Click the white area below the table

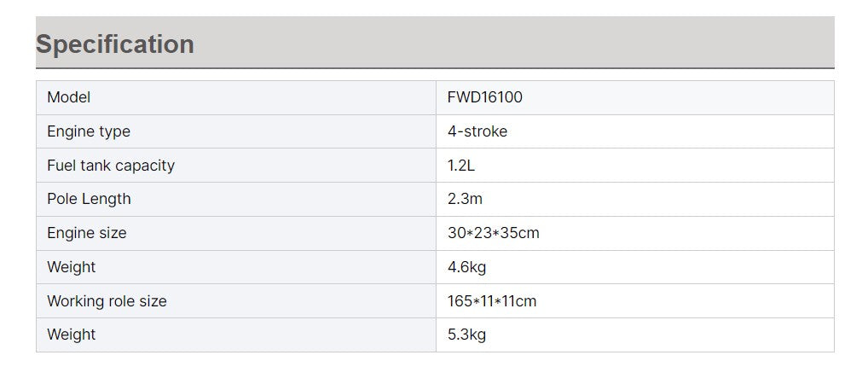point(435,372)
